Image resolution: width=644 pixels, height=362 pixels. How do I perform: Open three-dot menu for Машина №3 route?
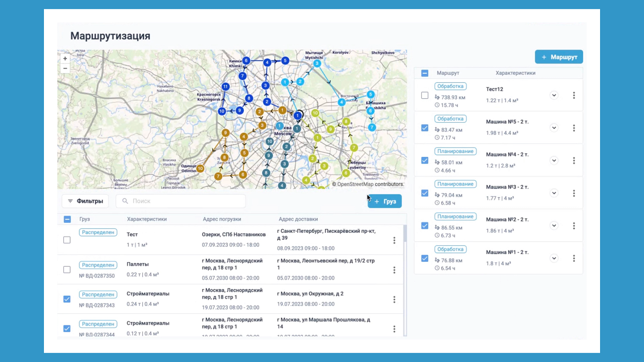click(574, 193)
